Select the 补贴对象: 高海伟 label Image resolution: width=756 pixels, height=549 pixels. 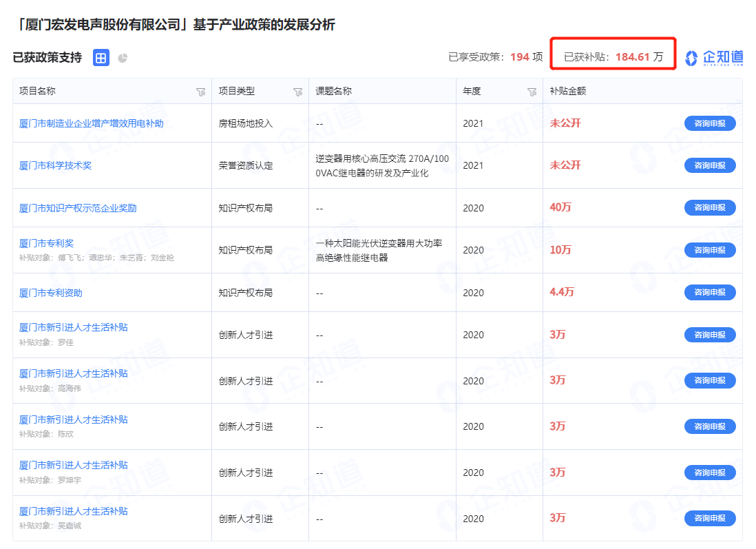50,389
